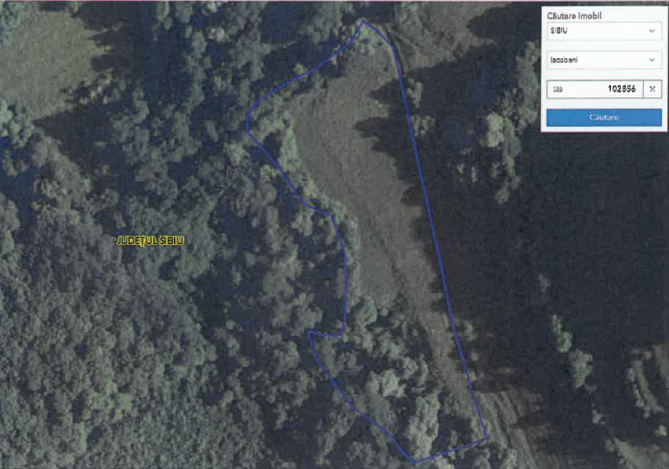Focus the 102856 cadastral number field

pos(595,89)
